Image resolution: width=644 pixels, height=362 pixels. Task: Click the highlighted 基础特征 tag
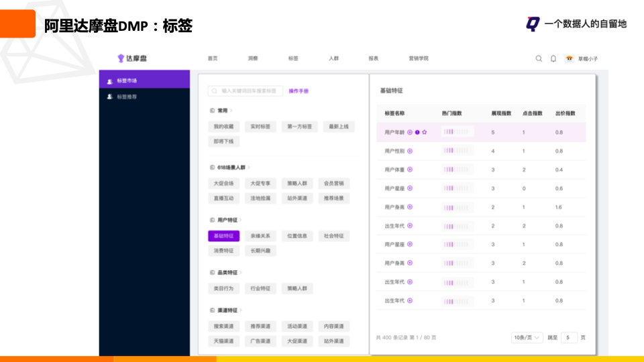pyautogui.click(x=223, y=236)
